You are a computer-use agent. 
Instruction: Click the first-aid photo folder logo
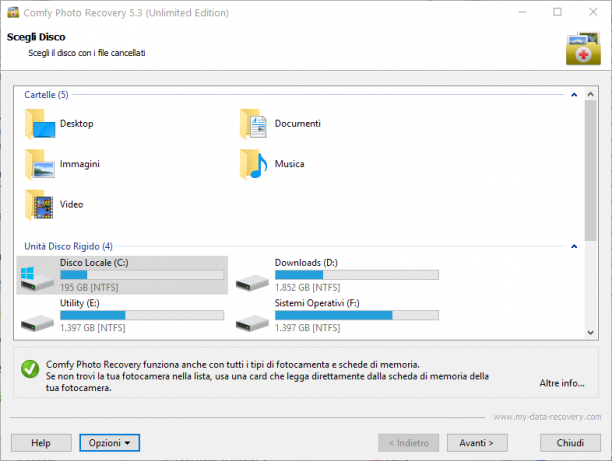point(583,49)
